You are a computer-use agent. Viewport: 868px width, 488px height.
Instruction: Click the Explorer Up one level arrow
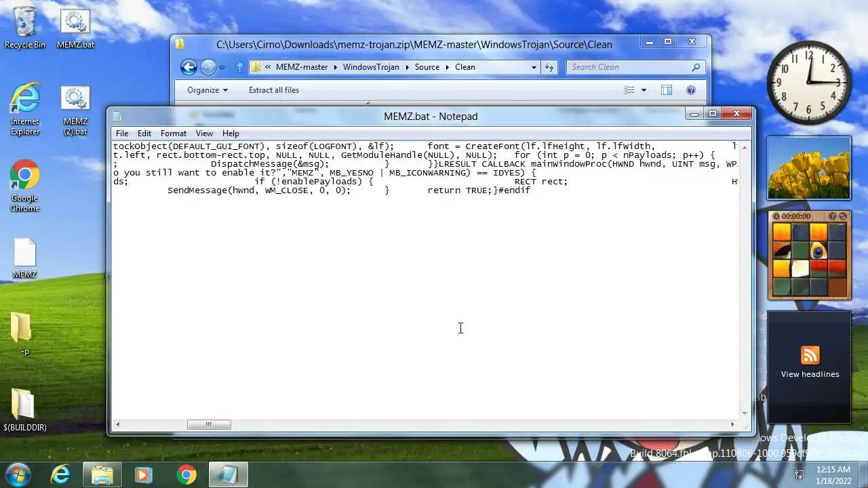click(x=239, y=67)
